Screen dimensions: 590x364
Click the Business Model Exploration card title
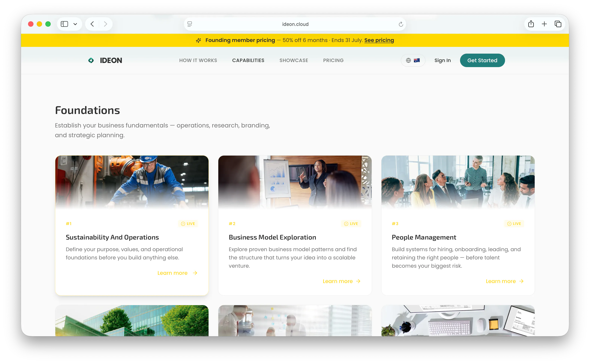click(x=272, y=237)
